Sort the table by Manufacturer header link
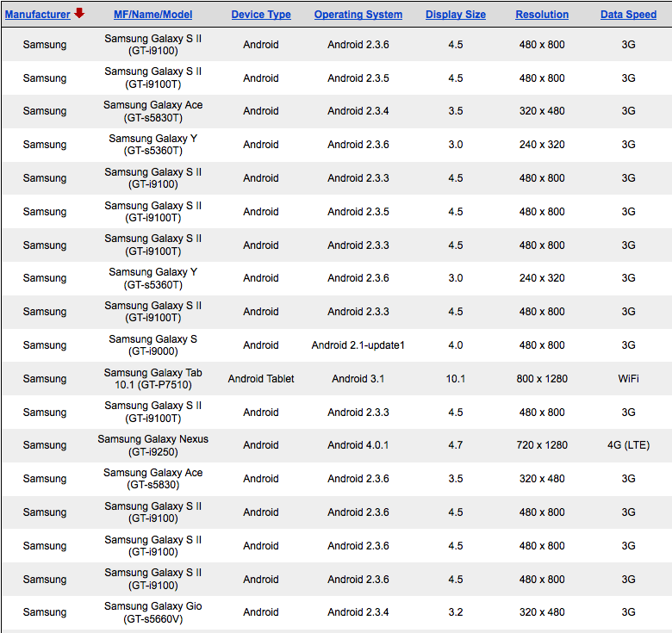The image size is (672, 633). pos(38,15)
